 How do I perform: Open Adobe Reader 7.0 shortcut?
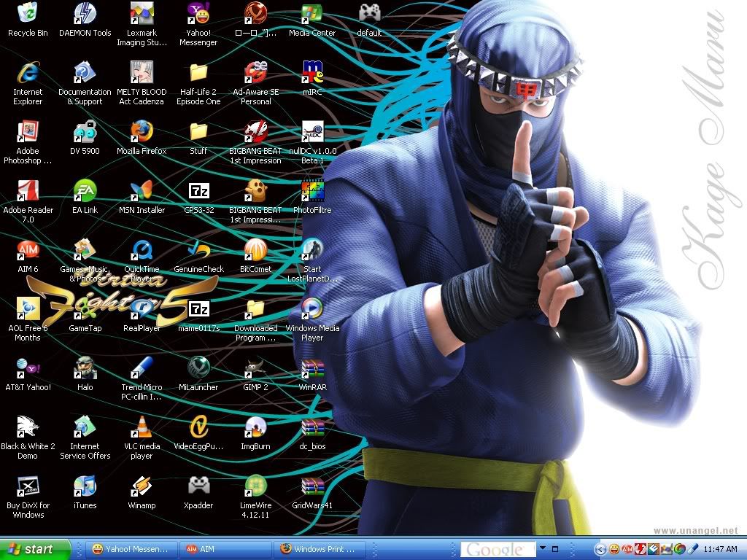point(28,190)
